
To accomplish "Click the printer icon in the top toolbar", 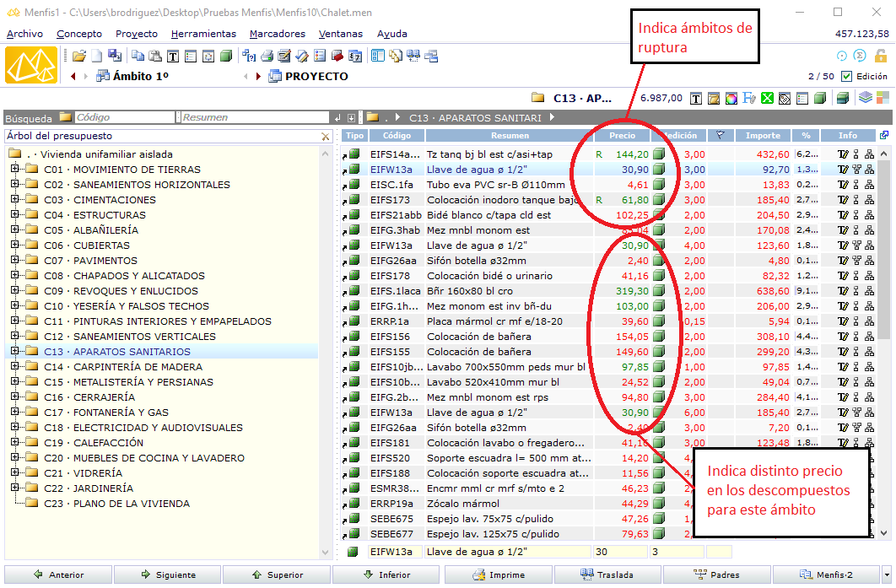I will point(267,56).
